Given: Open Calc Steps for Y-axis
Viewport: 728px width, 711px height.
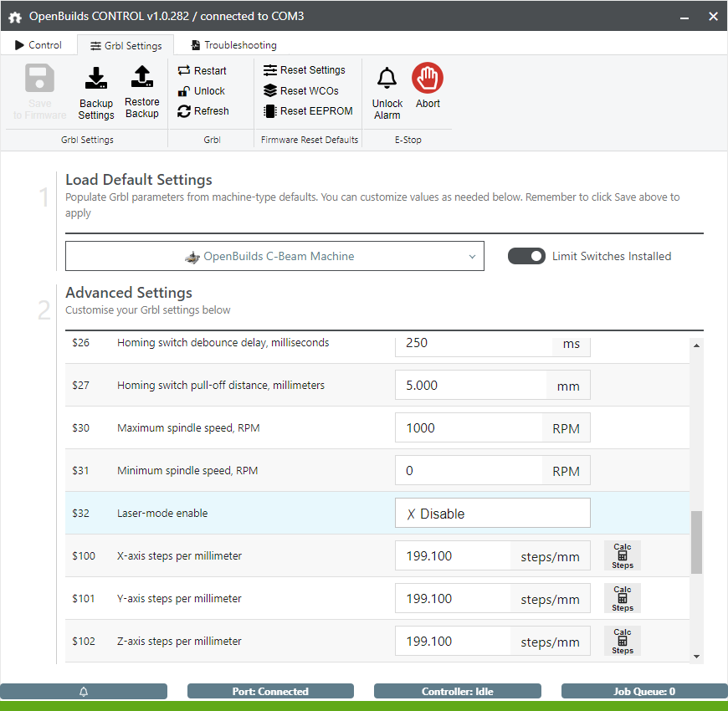Looking at the screenshot, I should tap(622, 598).
